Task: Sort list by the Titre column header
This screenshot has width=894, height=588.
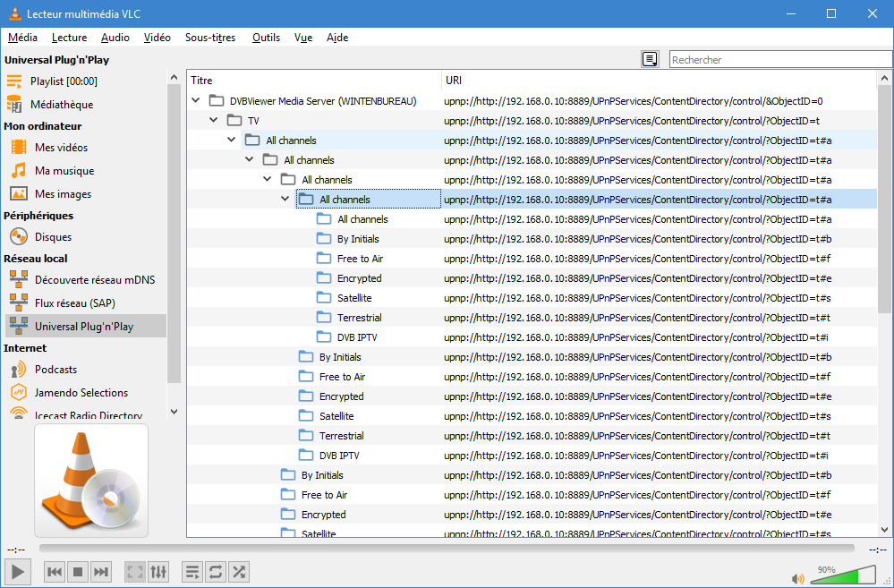Action: coord(313,81)
